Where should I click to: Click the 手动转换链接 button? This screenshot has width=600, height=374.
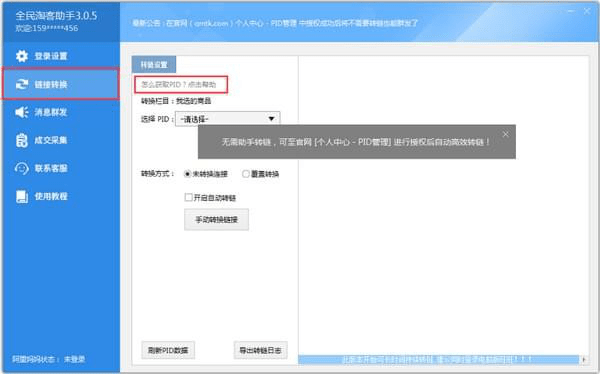click(217, 219)
